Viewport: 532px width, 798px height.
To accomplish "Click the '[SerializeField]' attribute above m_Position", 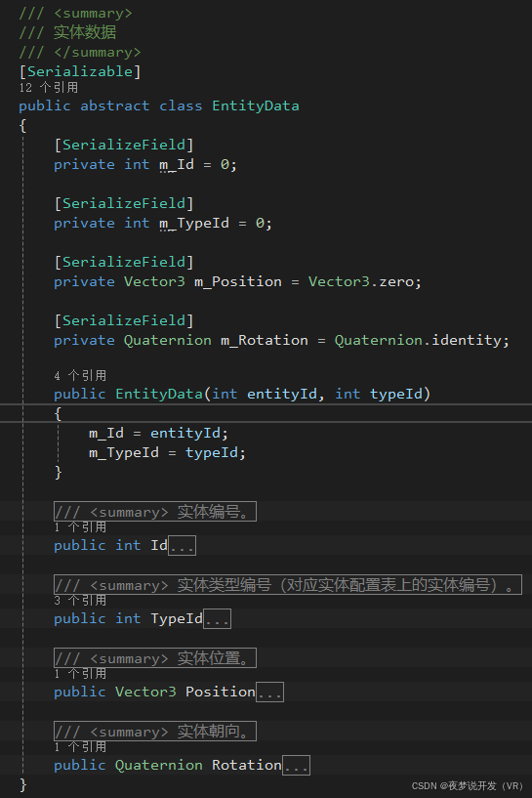I will (x=124, y=262).
